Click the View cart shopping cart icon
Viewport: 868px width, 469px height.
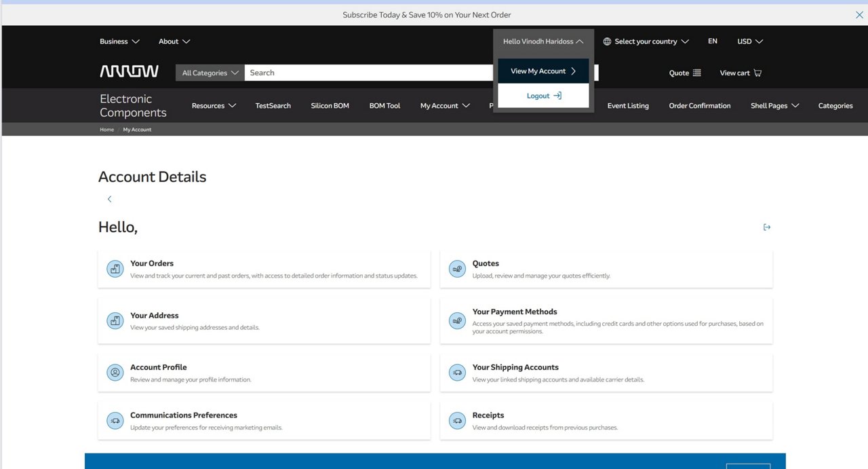[x=757, y=73]
